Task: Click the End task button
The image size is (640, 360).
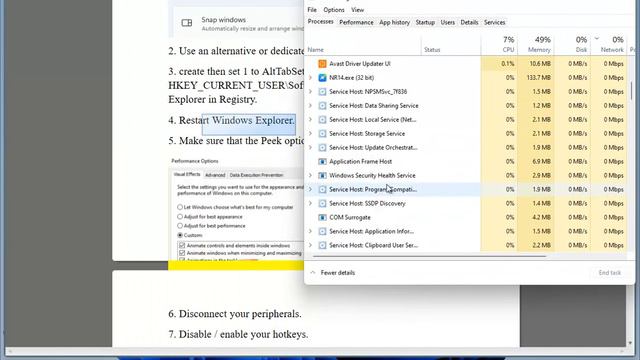Action: [609, 273]
